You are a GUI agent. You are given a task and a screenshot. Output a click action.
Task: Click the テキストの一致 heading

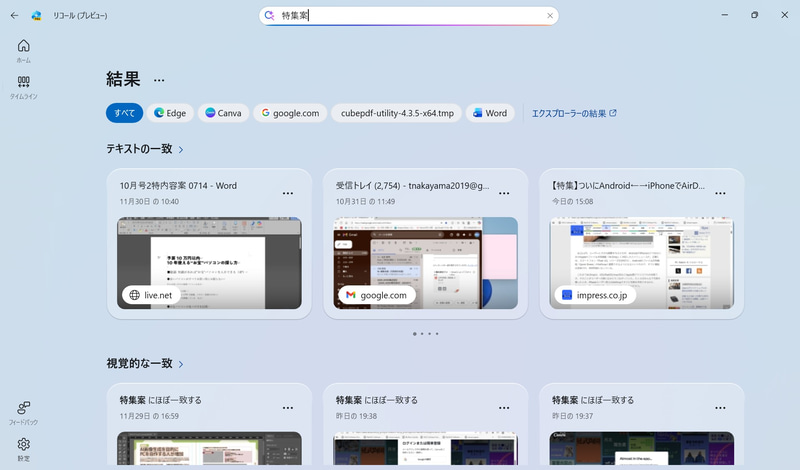[139, 149]
